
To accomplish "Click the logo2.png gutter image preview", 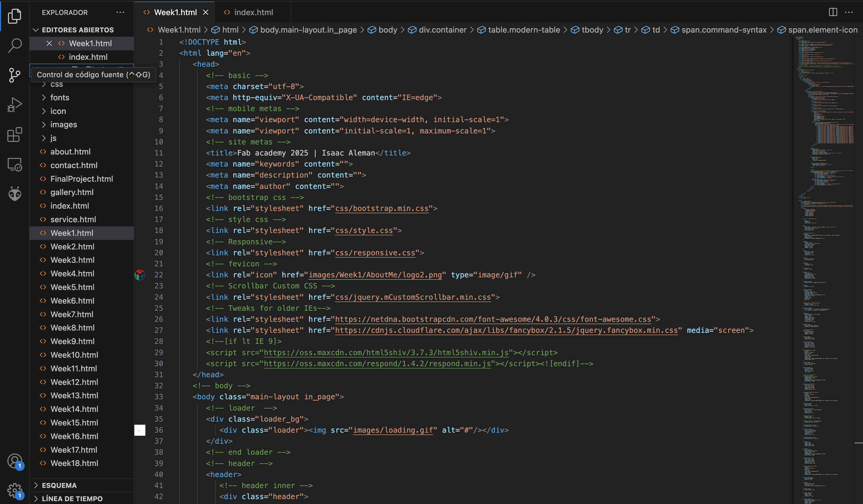I will (x=140, y=275).
